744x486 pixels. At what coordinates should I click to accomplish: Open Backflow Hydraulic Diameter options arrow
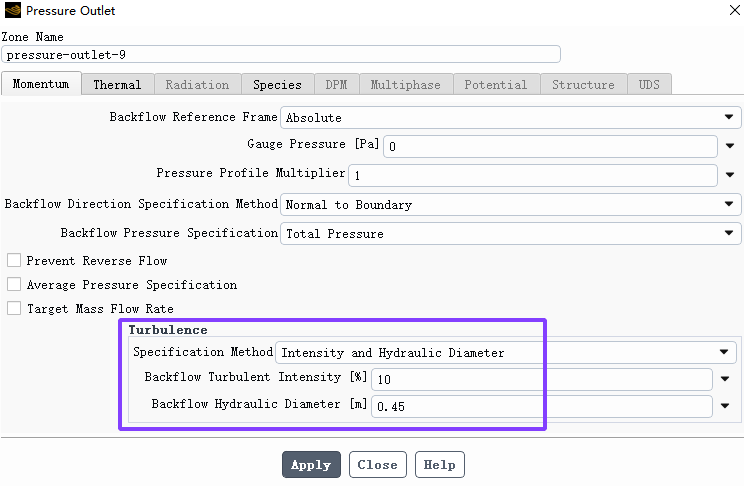(725, 406)
